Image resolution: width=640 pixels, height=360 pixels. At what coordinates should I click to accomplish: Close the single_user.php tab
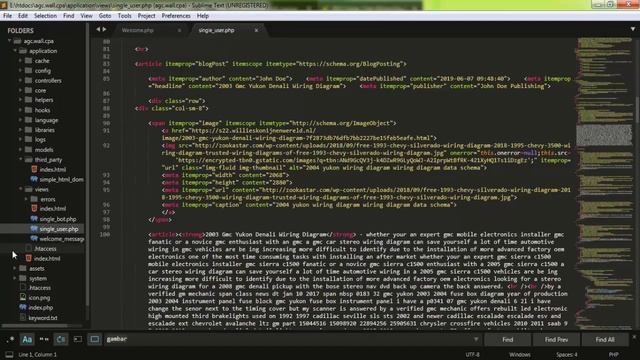click(x=256, y=30)
